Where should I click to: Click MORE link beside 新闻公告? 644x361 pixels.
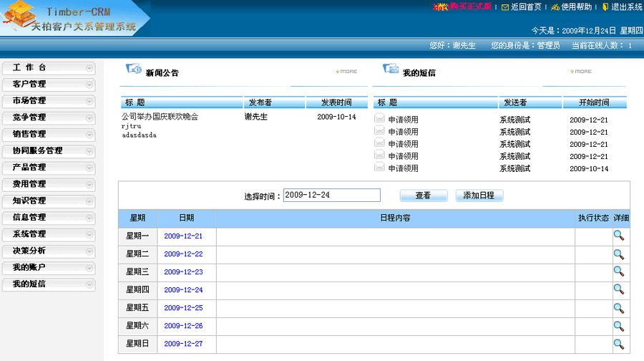(x=347, y=72)
